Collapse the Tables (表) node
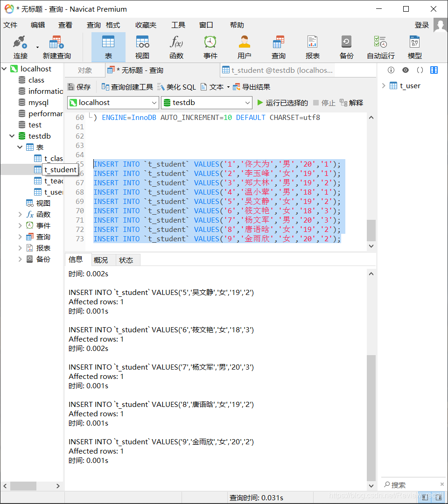Image resolution: width=448 pixels, height=504 pixels. tap(20, 147)
